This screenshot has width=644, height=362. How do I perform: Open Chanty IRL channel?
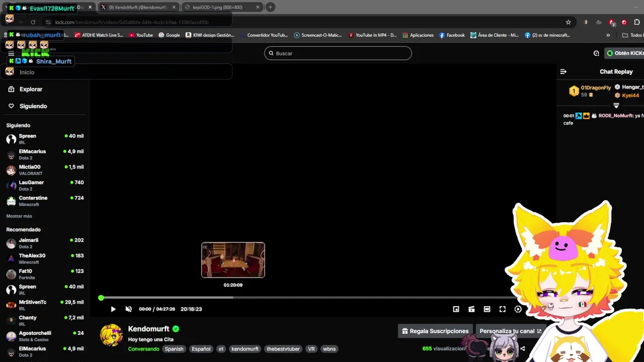pos(44,321)
